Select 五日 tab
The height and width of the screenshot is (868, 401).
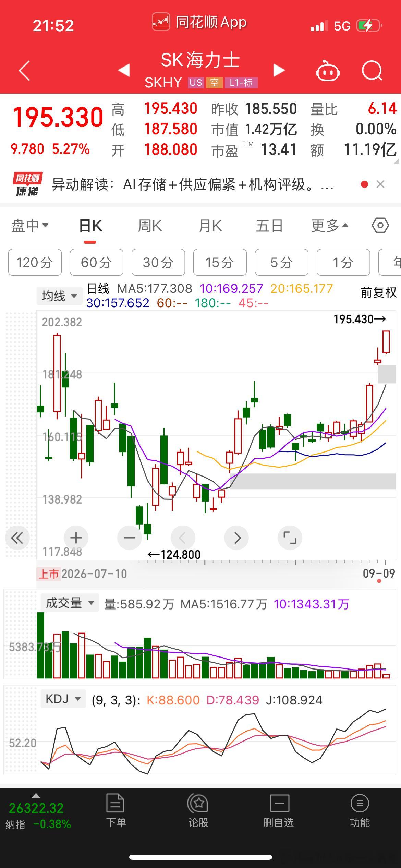[269, 226]
